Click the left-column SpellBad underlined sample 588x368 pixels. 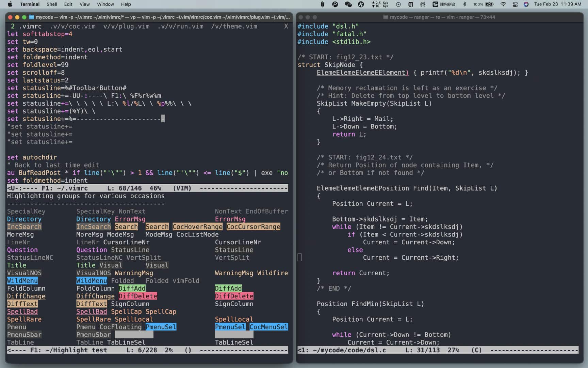point(22,311)
